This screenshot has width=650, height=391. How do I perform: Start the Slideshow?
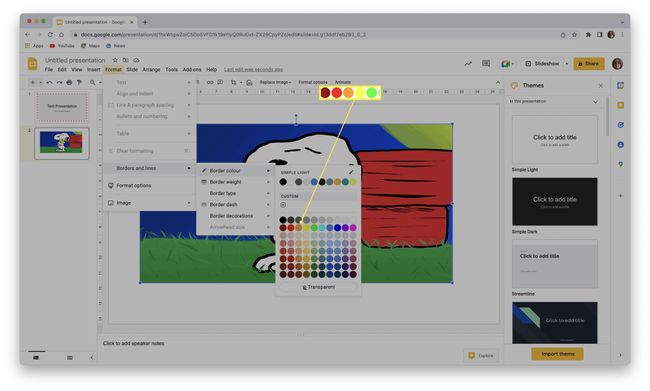(x=543, y=64)
